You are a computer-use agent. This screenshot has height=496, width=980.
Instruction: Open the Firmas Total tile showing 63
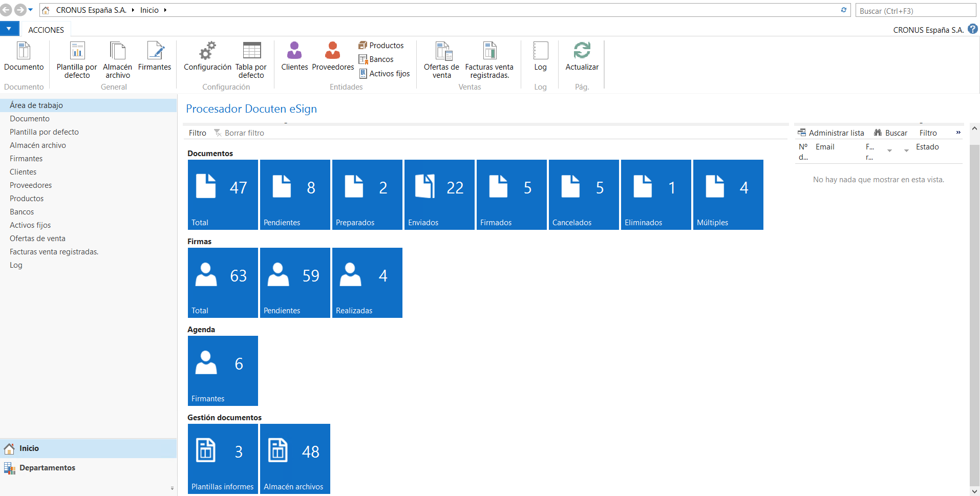click(x=223, y=283)
